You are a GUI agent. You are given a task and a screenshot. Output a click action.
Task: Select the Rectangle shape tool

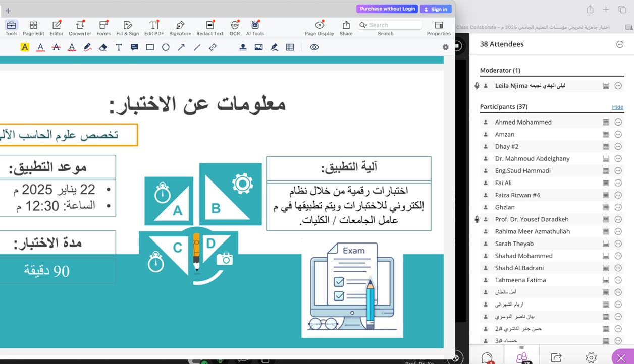click(x=150, y=47)
